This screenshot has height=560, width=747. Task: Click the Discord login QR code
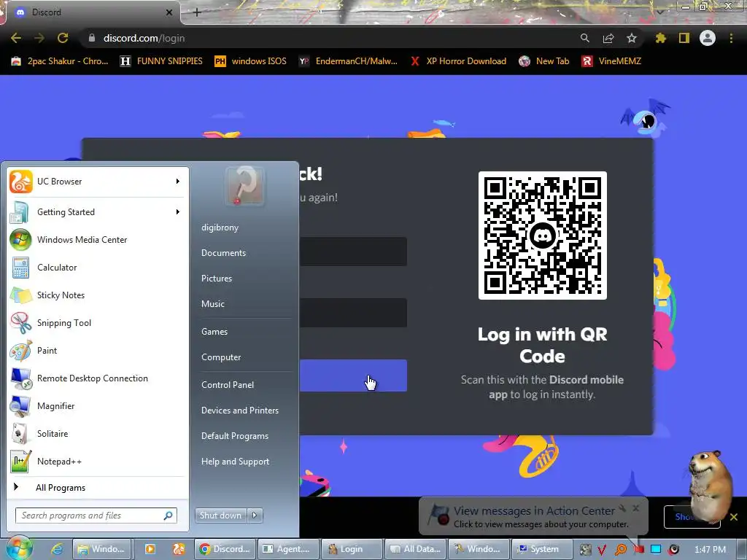(x=543, y=236)
